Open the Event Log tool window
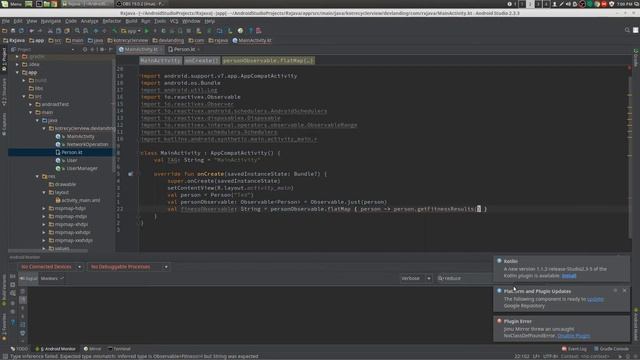 [574, 349]
